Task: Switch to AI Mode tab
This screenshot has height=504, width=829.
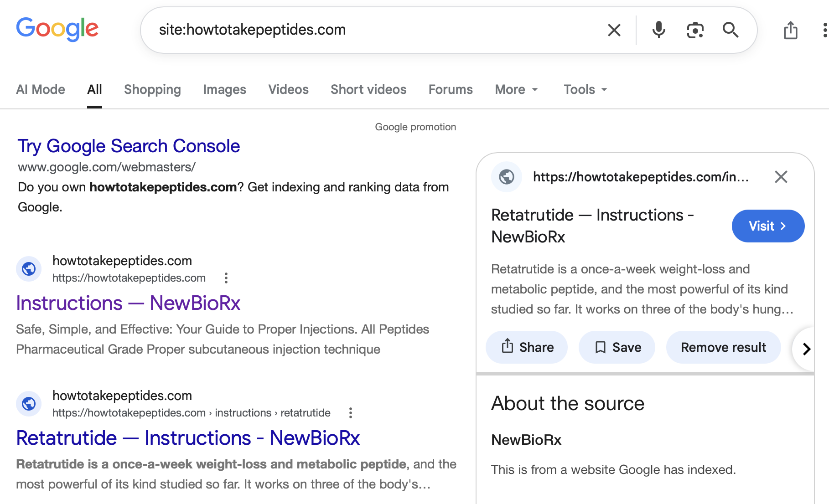Action: pos(41,89)
